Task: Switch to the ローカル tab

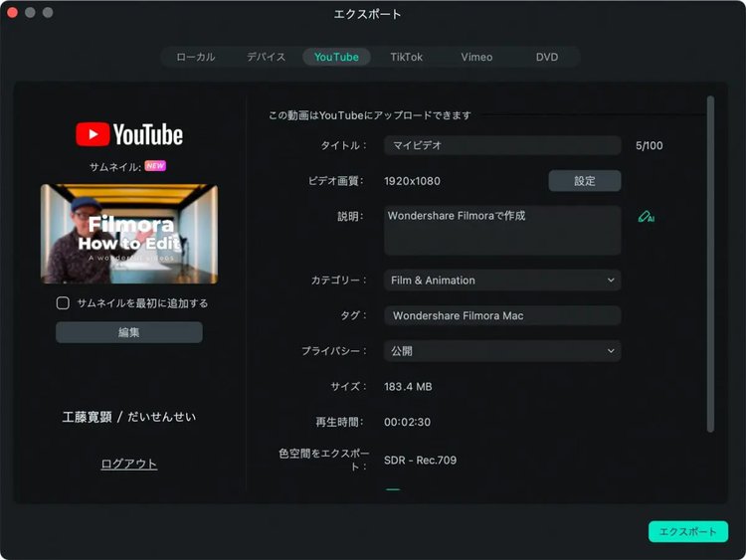Action: 196,57
